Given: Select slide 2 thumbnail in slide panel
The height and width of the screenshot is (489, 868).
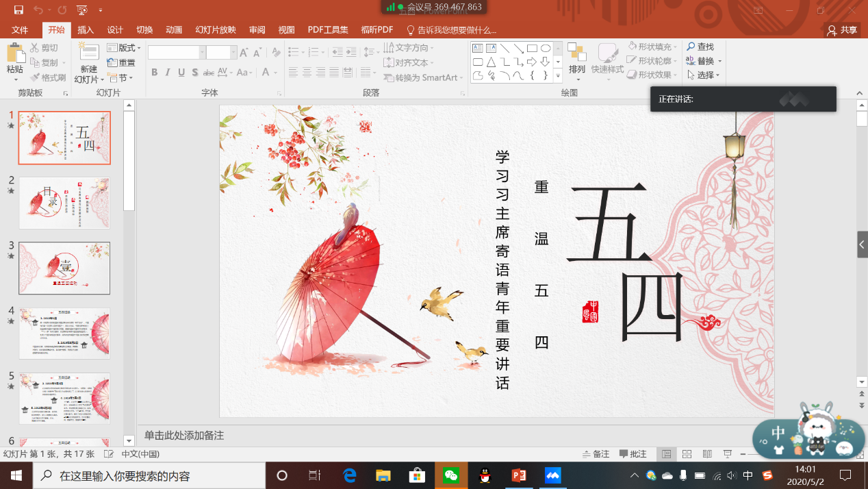Looking at the screenshot, I should (x=64, y=203).
